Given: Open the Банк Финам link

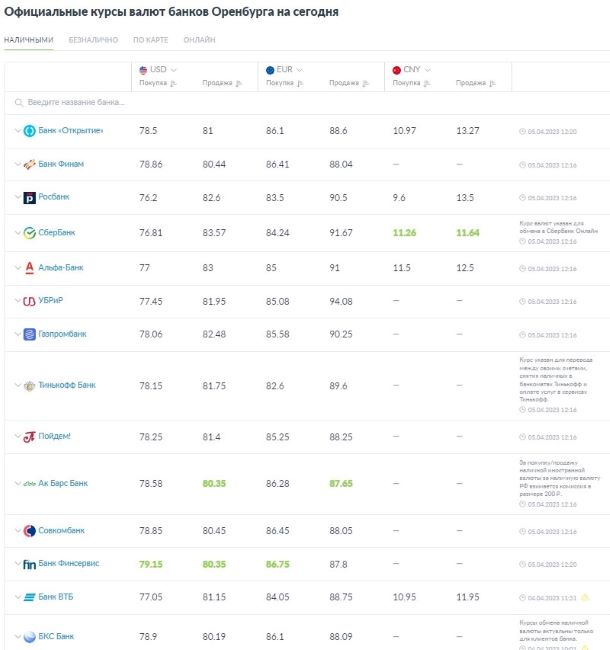Looking at the screenshot, I should (60, 164).
